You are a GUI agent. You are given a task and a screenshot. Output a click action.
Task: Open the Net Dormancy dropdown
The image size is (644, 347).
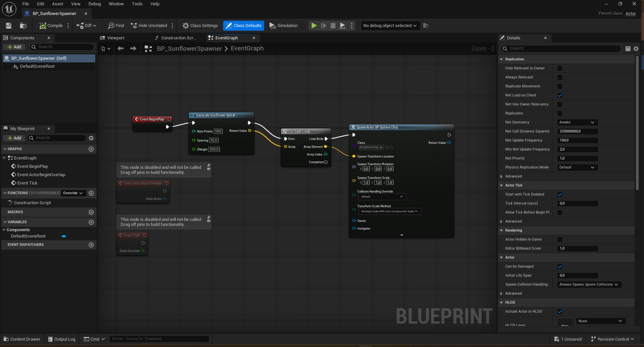tap(577, 122)
